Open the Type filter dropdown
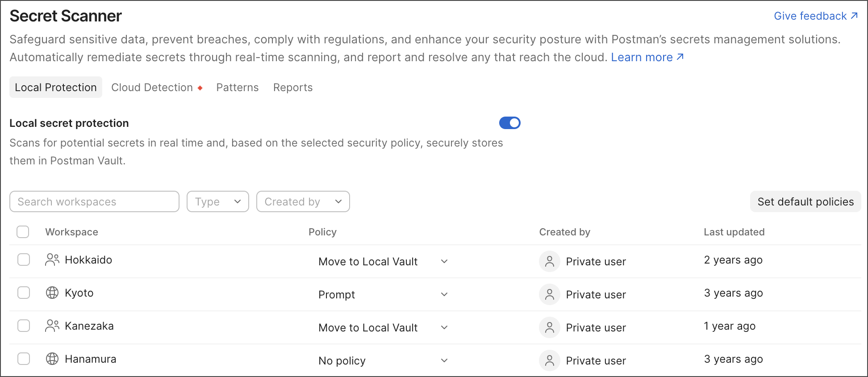 (x=218, y=201)
